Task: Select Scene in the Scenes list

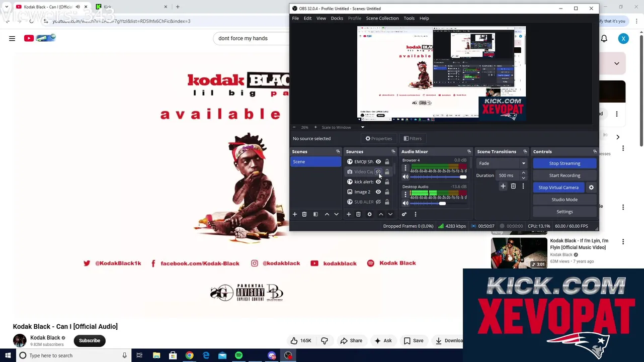Action: click(316, 161)
